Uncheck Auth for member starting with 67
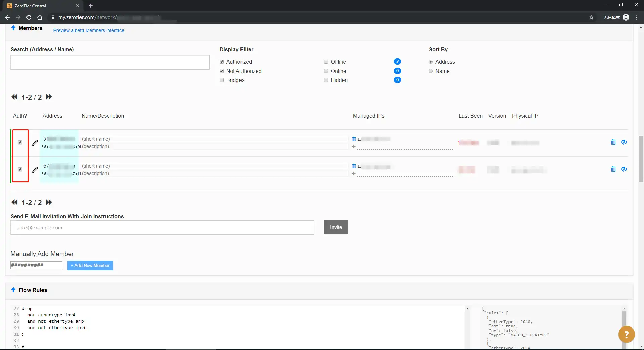The width and height of the screenshot is (644, 350). coord(20,169)
